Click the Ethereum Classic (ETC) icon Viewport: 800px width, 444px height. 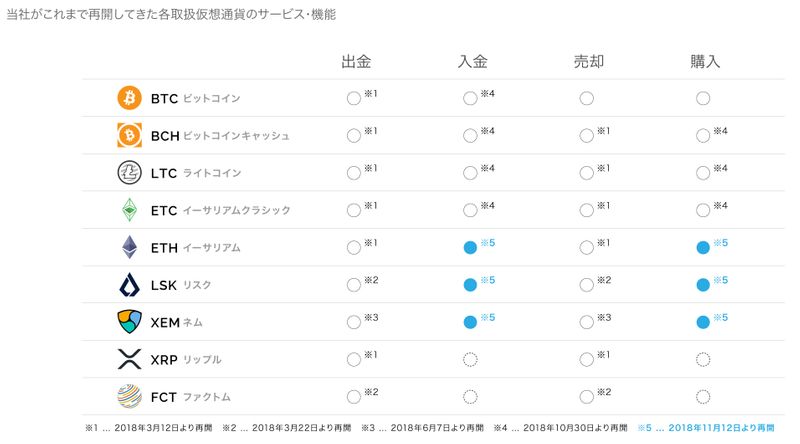pyautogui.click(x=130, y=210)
